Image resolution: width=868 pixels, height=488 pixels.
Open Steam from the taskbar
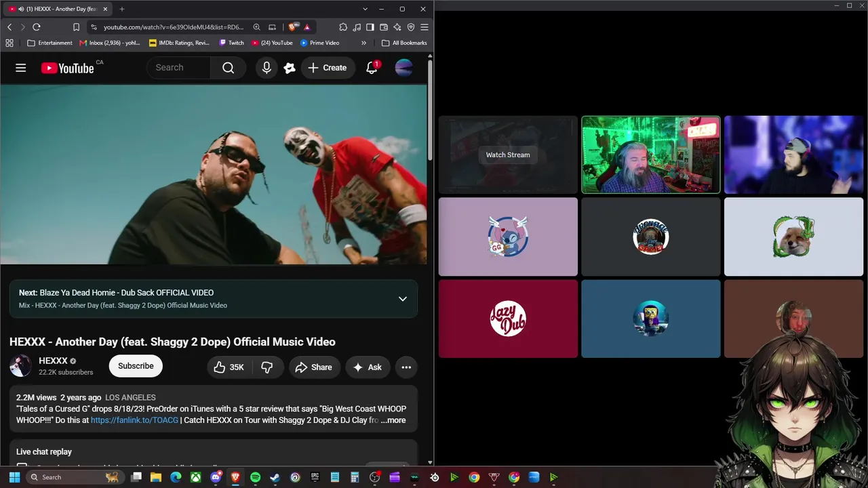coord(275,477)
